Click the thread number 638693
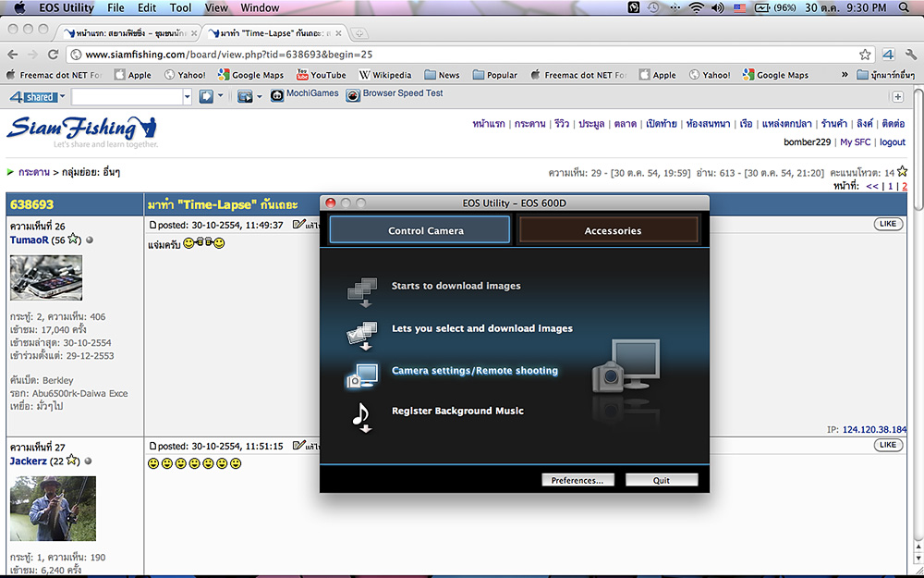The height and width of the screenshot is (578, 924). coord(31,204)
